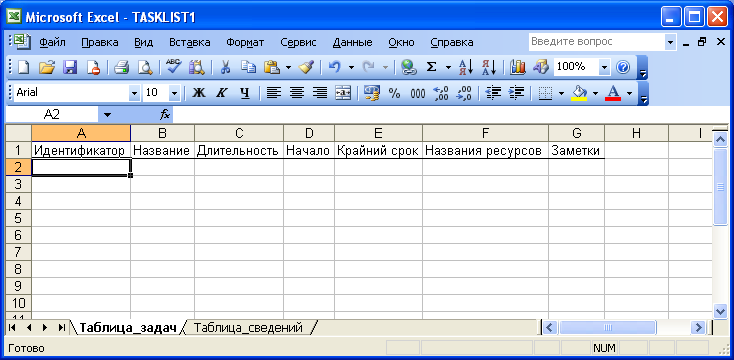The image size is (734, 360).
Task: Toggle align left
Action: (274, 93)
